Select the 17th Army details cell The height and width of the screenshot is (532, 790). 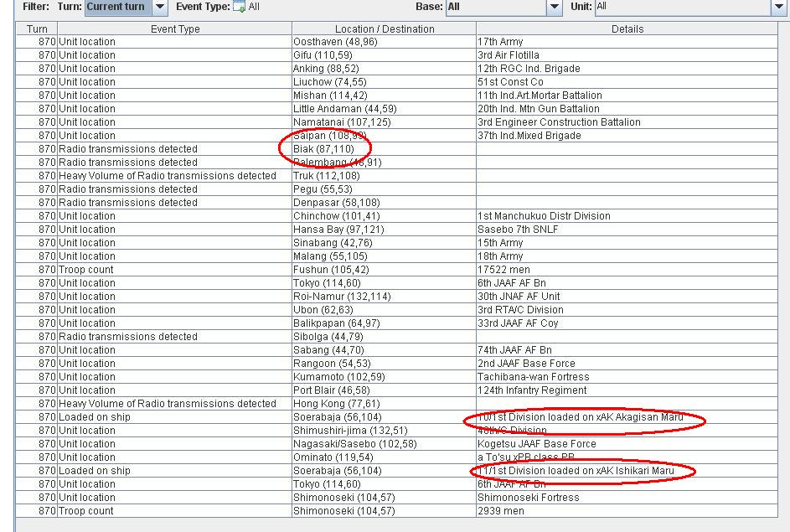click(627, 42)
